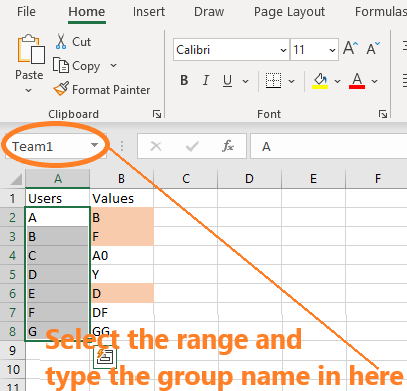The width and height of the screenshot is (407, 391).
Task: Open Insert Function fx icon
Action: point(228,146)
